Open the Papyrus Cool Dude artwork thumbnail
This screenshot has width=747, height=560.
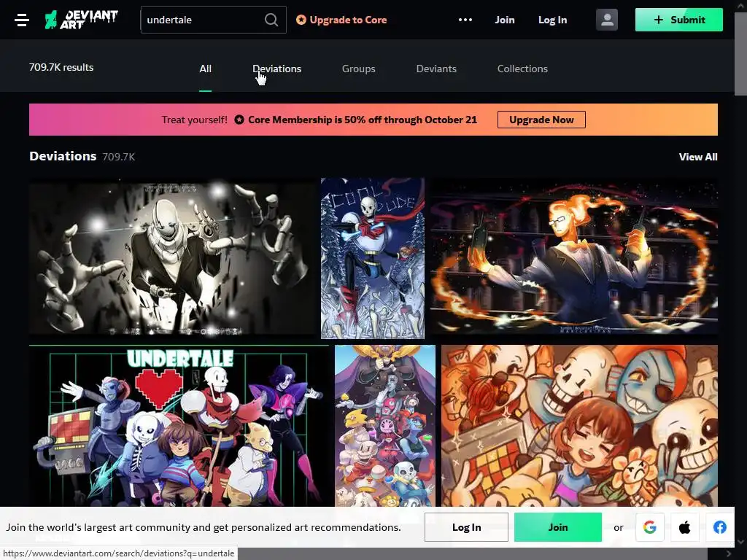(x=373, y=259)
